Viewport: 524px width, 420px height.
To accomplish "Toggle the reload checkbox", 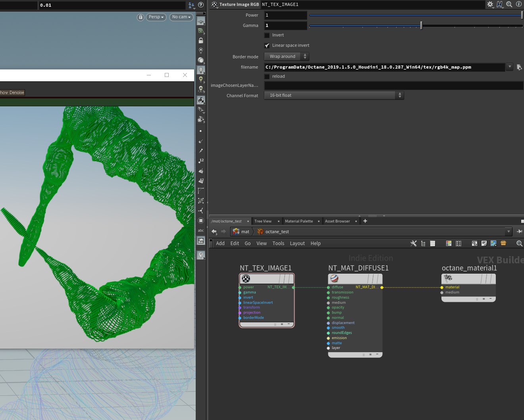I will click(267, 77).
